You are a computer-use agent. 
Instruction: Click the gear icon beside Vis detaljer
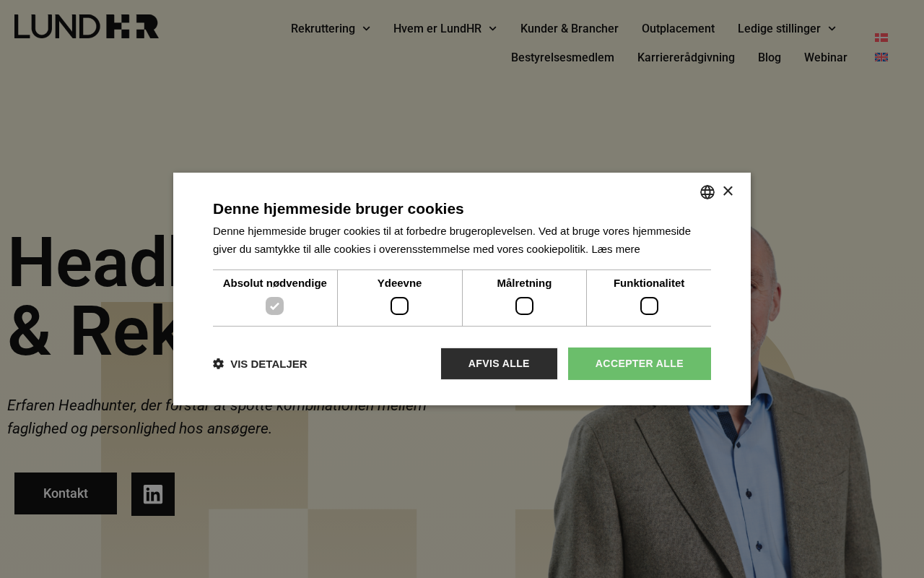click(x=218, y=364)
